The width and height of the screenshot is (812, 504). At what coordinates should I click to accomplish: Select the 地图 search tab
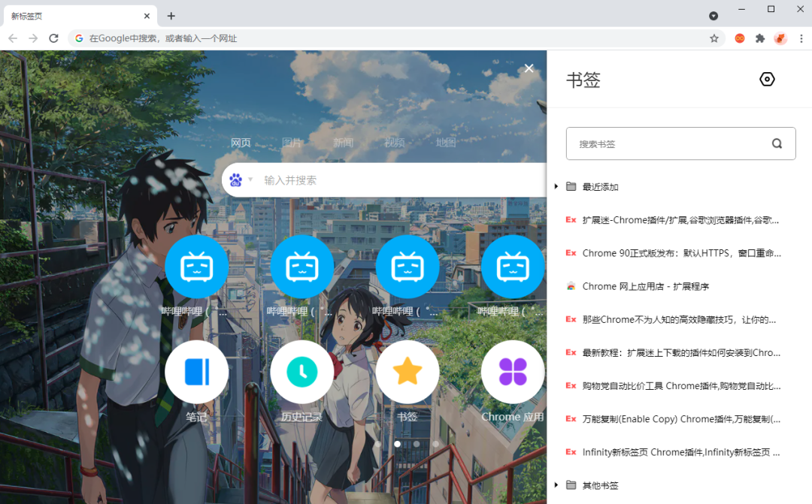[446, 142]
